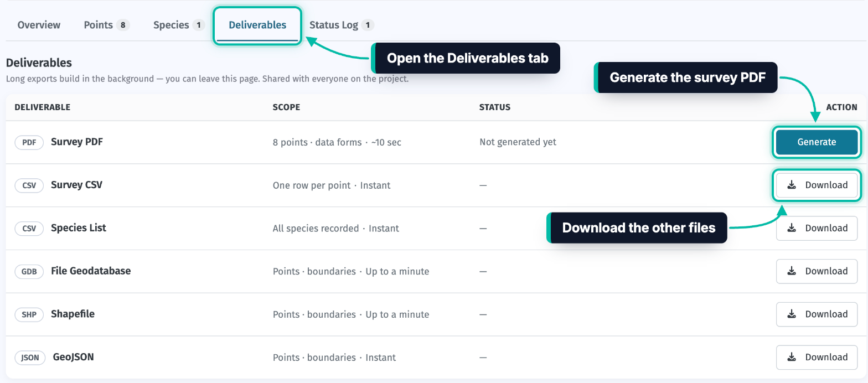Image resolution: width=868 pixels, height=383 pixels.
Task: Click the CSV badge beside Survey CSV
Action: [x=29, y=185]
